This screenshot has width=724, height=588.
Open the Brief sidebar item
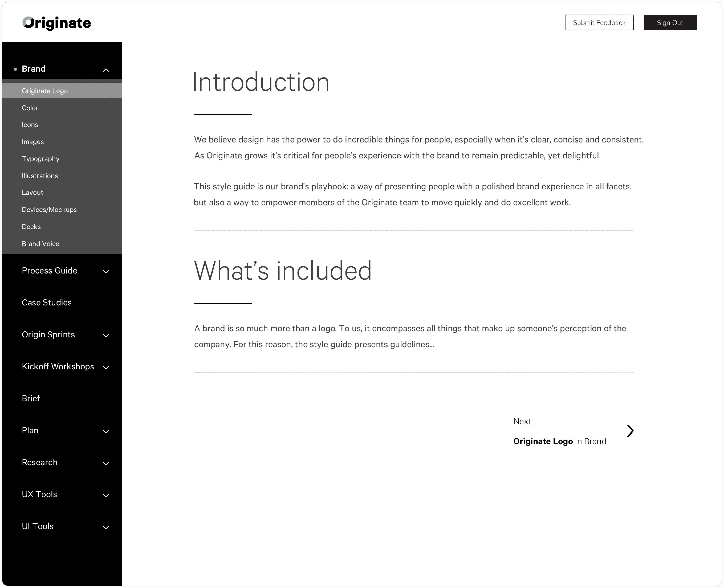(31, 398)
